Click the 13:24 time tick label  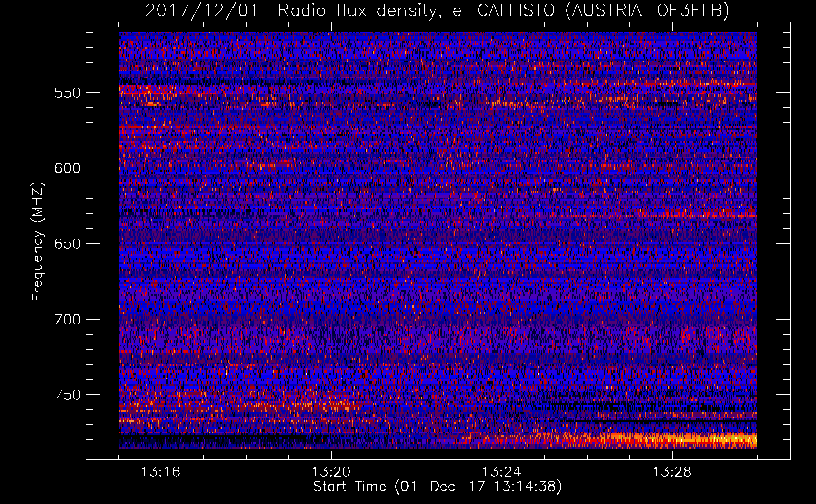[501, 472]
